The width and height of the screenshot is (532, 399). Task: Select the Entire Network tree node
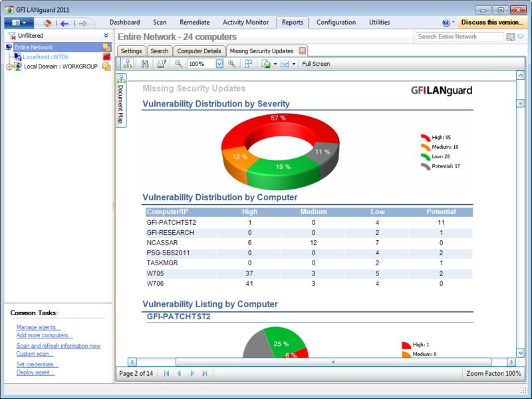33,47
